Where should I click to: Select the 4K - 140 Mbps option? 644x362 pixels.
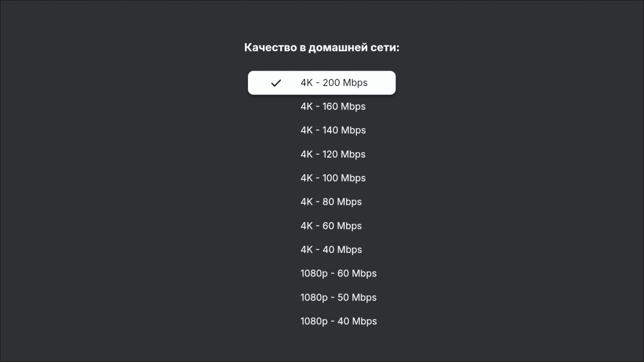point(333,130)
